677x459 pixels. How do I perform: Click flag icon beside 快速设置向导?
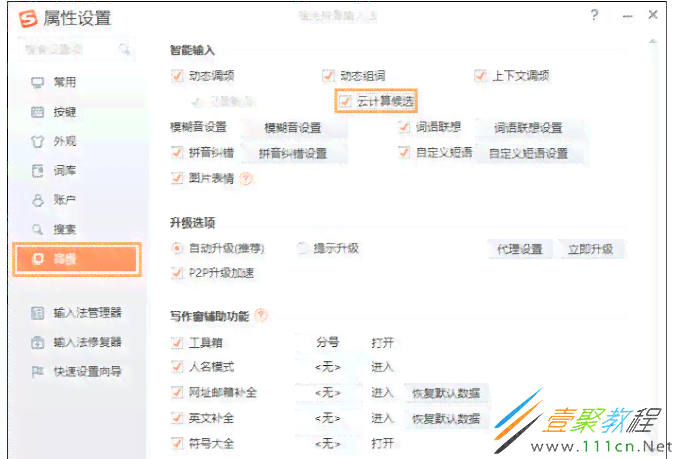pyautogui.click(x=38, y=371)
